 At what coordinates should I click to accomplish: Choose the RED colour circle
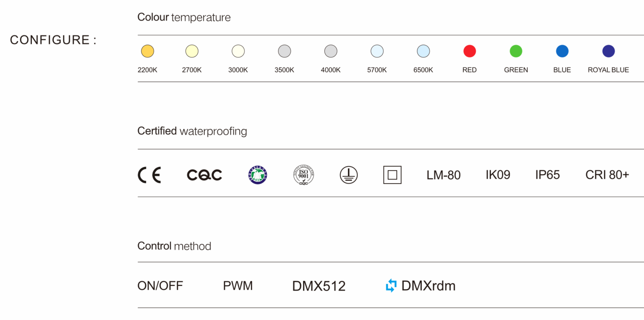[470, 51]
